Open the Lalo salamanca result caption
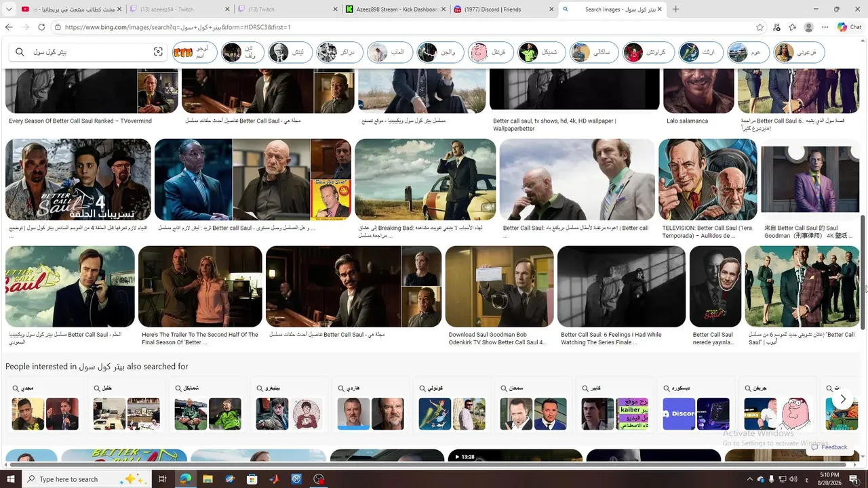 (687, 121)
